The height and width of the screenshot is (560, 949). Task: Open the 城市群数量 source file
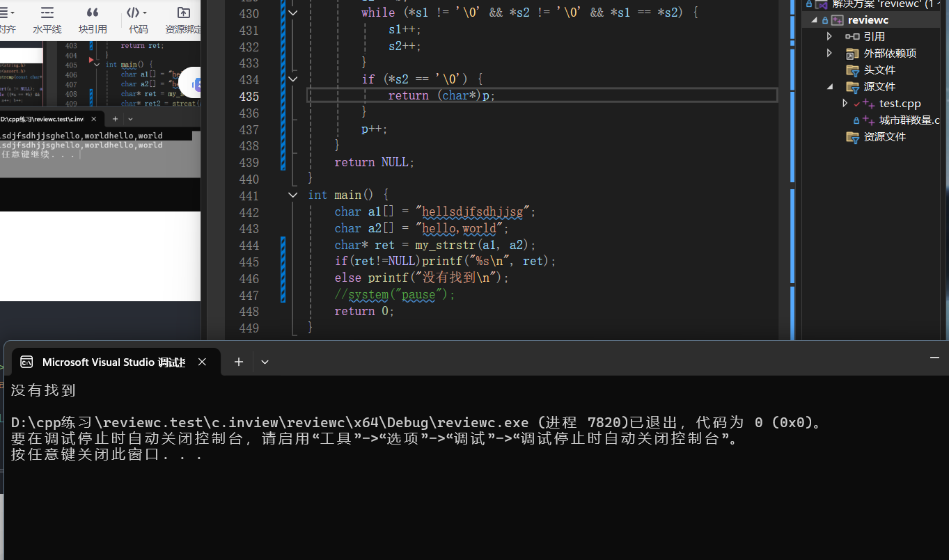coord(909,120)
